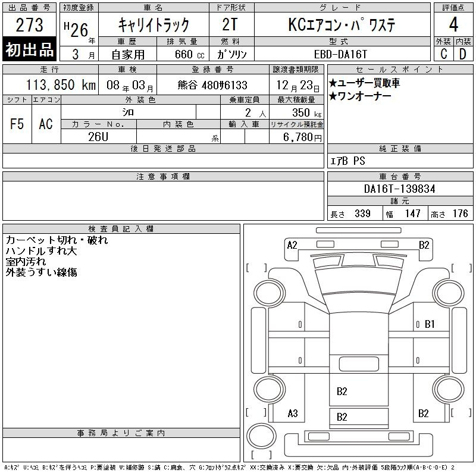Select the F5 shift type cell
This screenshot has height=476, width=476.
pyautogui.click(x=17, y=124)
